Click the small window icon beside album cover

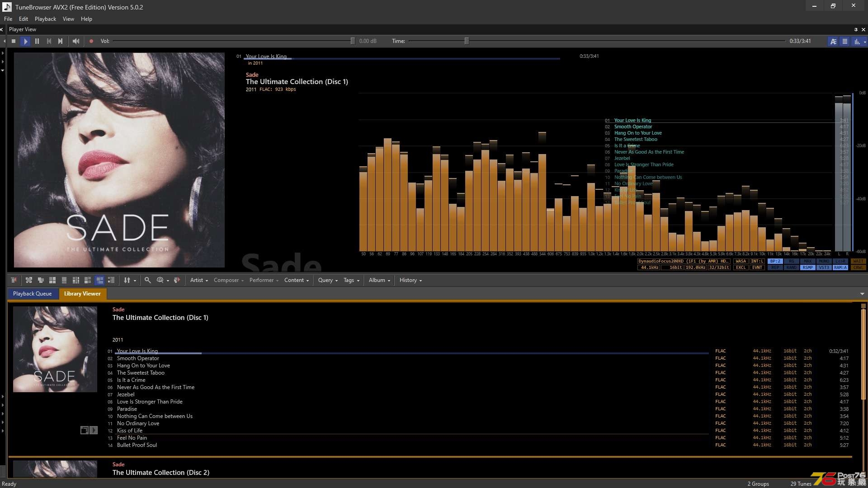pos(84,430)
